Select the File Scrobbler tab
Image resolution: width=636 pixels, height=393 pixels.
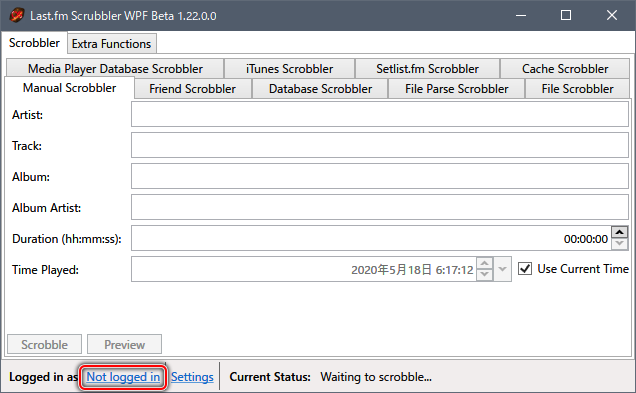[x=578, y=88]
